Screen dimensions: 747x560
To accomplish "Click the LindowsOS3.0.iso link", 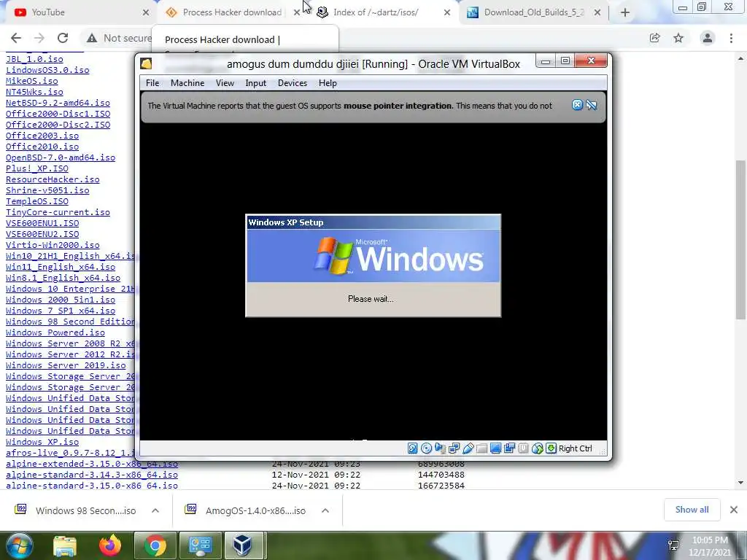I will pos(47,69).
